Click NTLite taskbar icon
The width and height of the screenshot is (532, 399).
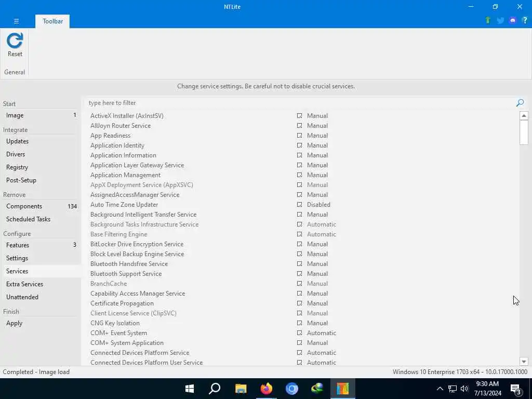tap(343, 389)
